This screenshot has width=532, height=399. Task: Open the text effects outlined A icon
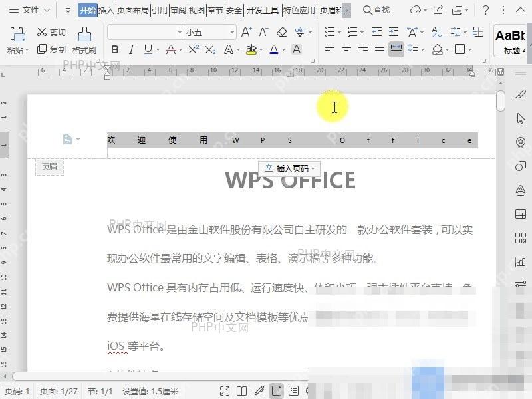229,49
